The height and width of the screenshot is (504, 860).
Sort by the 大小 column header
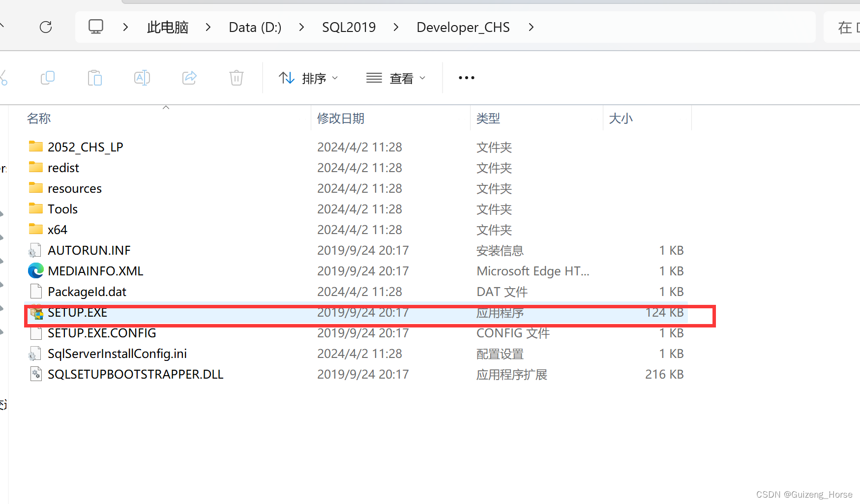point(621,119)
